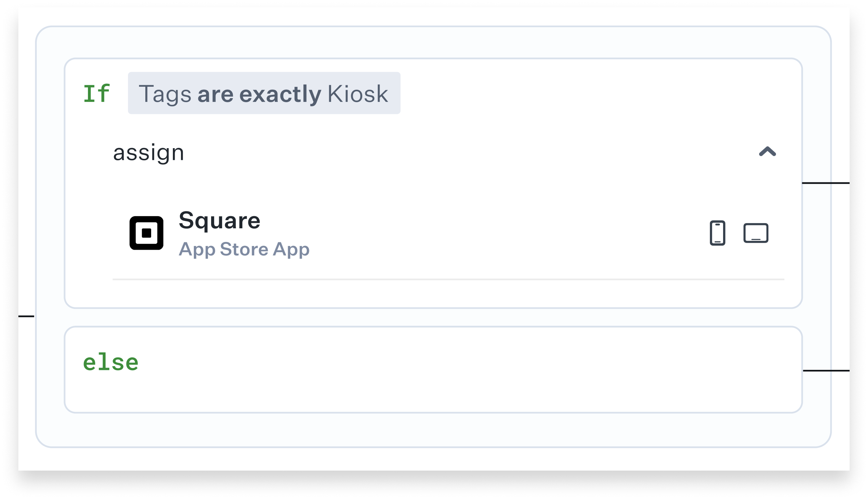Image resolution: width=868 pixels, height=500 pixels.
Task: Select the If block's right connector line
Action: (x=826, y=183)
